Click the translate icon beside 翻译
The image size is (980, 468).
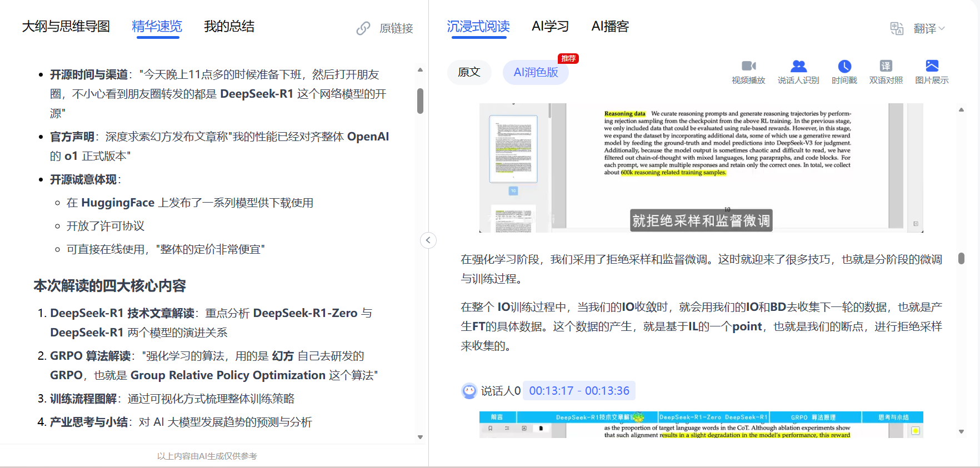pos(897,28)
